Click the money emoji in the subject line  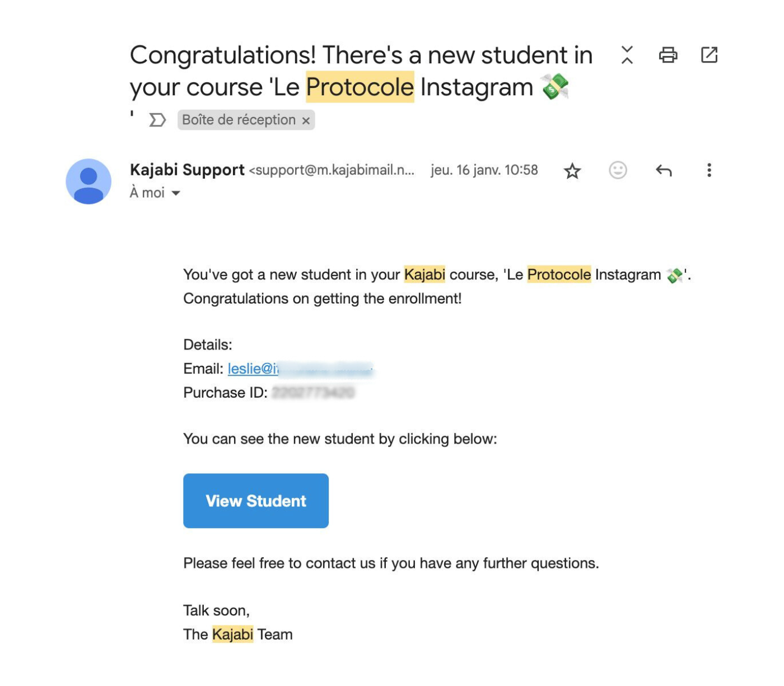point(554,87)
